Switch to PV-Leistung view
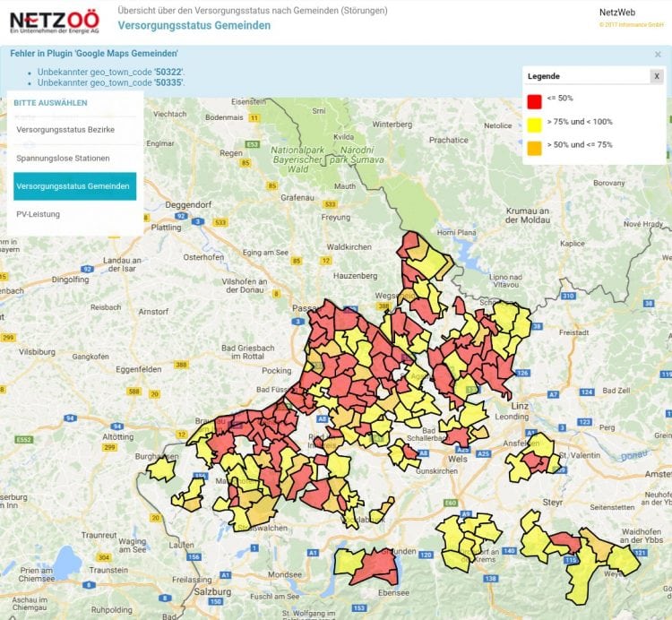The image size is (672, 620). point(40,214)
